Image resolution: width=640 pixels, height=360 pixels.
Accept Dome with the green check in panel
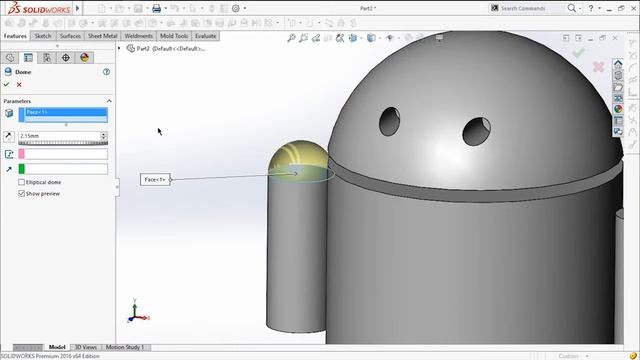pyautogui.click(x=7, y=84)
